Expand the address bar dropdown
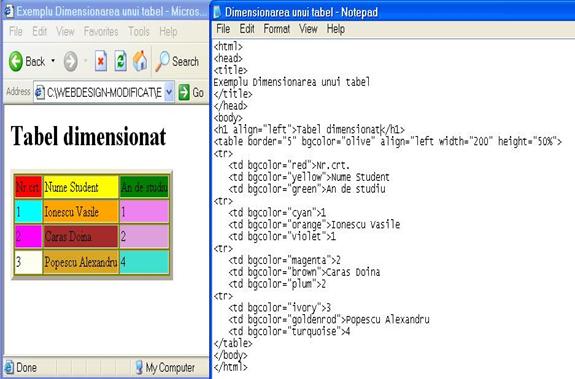Viewport: 575px width, 379px height. [x=169, y=92]
